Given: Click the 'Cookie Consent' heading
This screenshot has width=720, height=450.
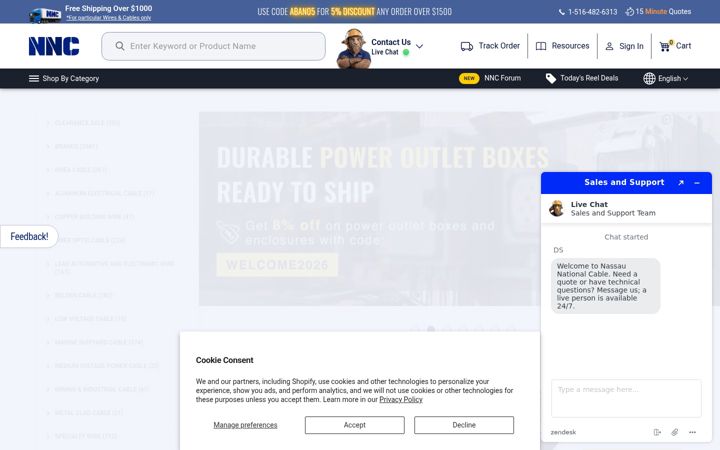Looking at the screenshot, I should coord(225,360).
